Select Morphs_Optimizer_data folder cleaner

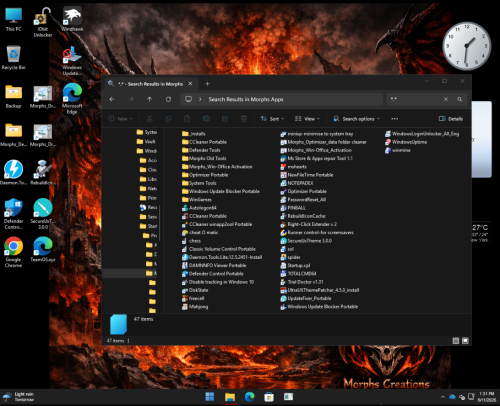pos(323,142)
